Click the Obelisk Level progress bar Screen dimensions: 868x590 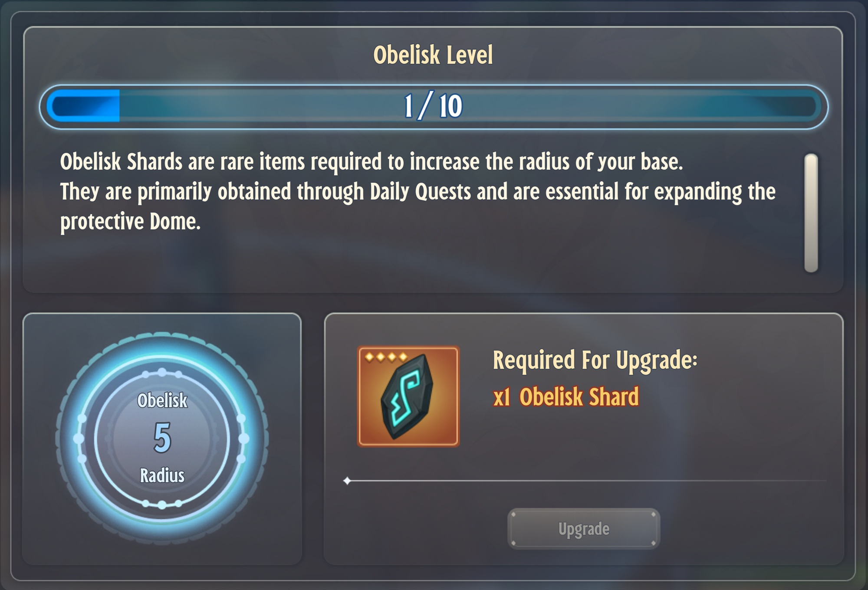pyautogui.click(x=434, y=107)
